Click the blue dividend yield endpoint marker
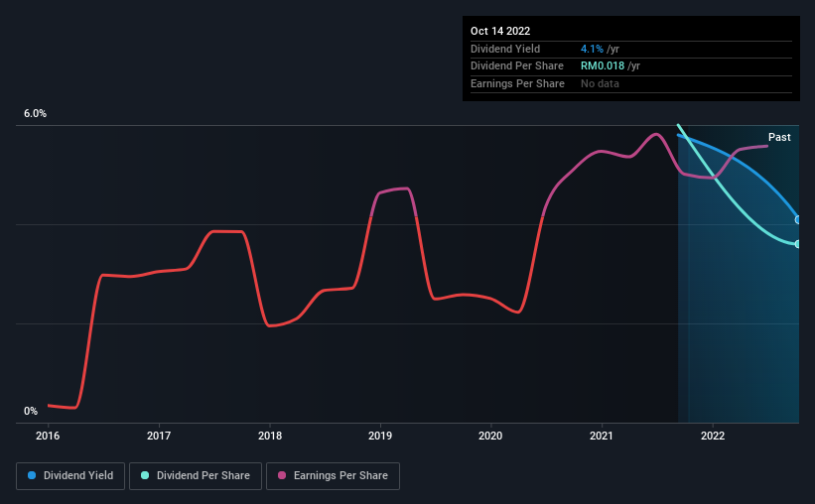The image size is (815, 504). tap(798, 220)
